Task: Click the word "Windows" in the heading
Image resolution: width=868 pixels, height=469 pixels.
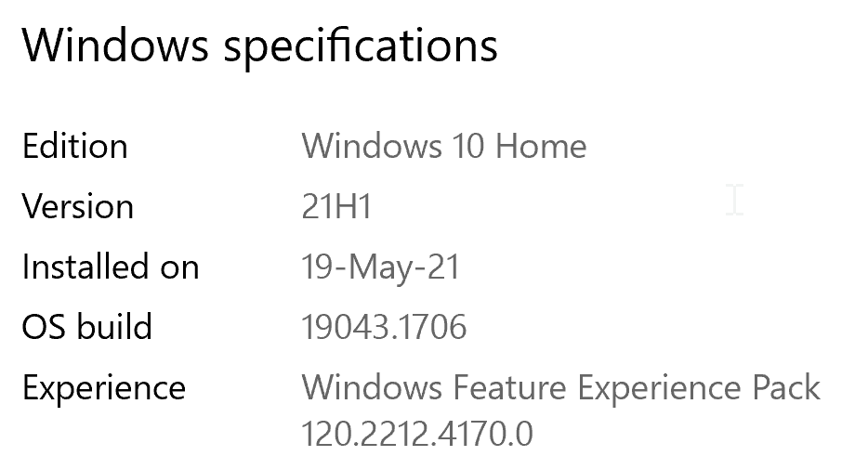Action: coord(115,45)
